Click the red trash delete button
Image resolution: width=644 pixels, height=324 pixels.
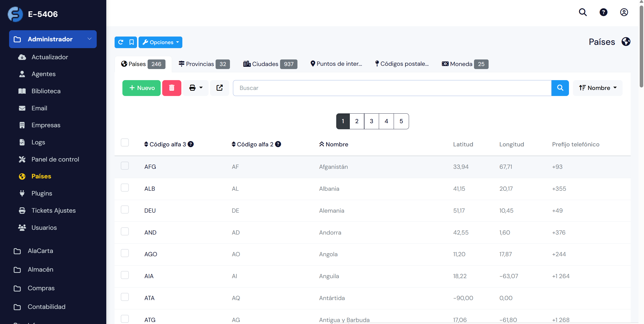pyautogui.click(x=172, y=88)
